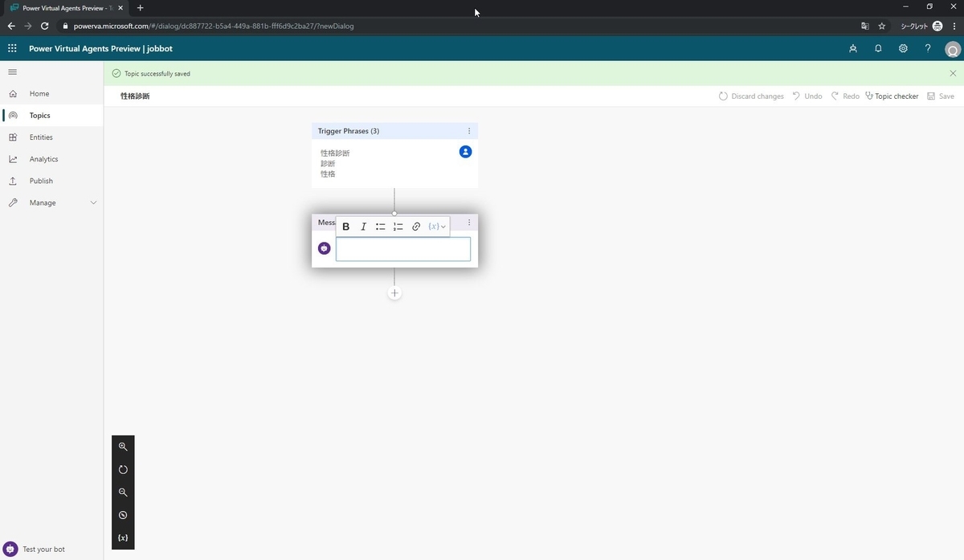Open browser three-dot menu

pyautogui.click(x=953, y=26)
